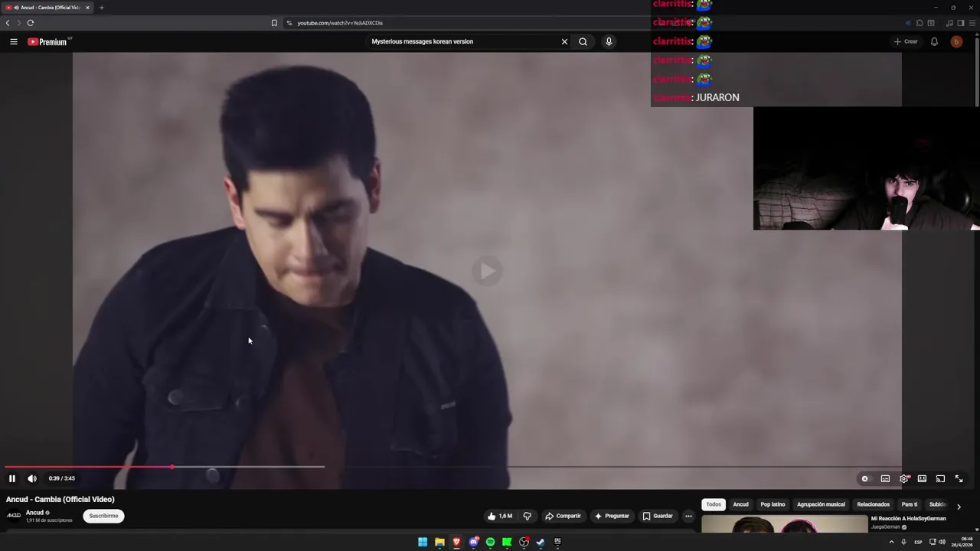Viewport: 980px width, 551px height.
Task: Reload the current page
Action: click(x=31, y=23)
